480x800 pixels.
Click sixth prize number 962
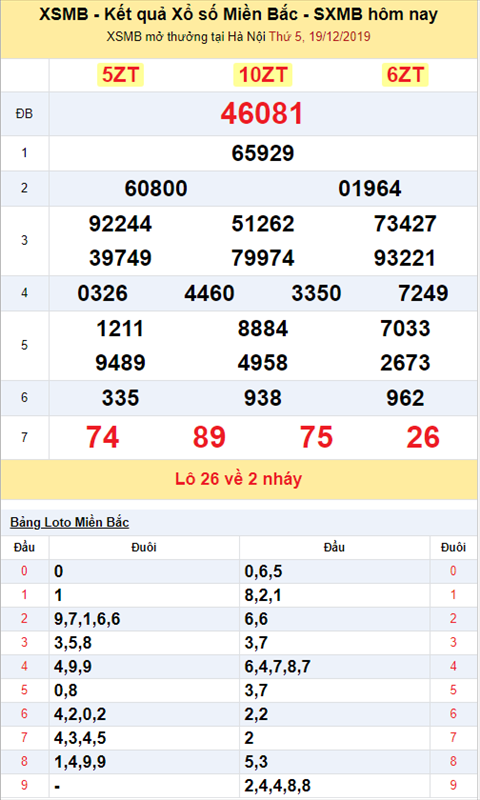click(x=405, y=398)
